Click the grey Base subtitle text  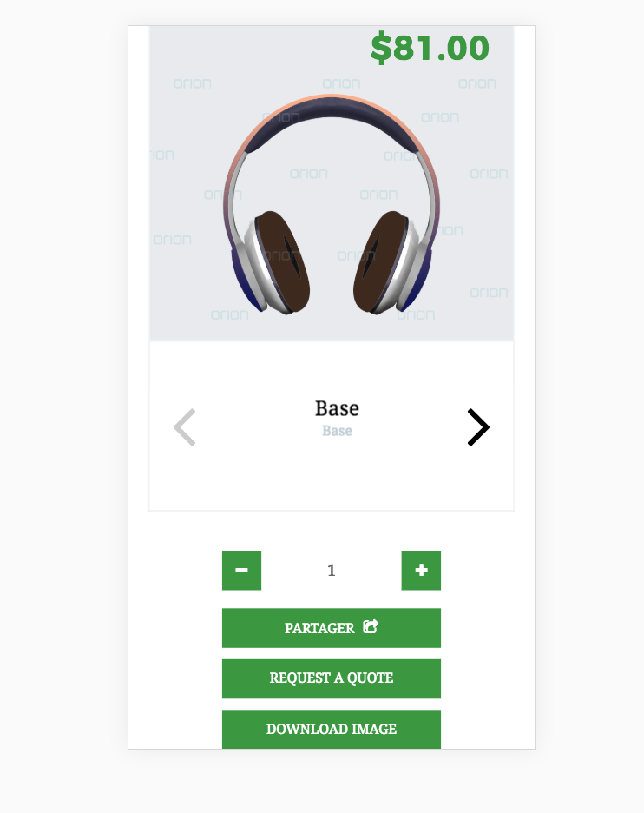coord(337,431)
